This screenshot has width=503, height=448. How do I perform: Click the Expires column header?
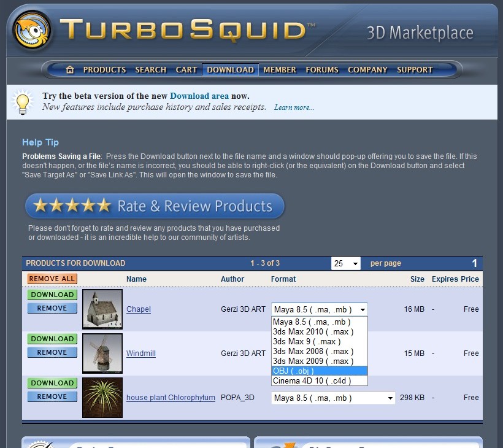pyautogui.click(x=445, y=279)
